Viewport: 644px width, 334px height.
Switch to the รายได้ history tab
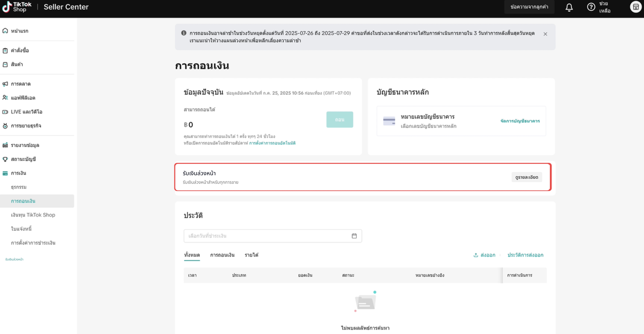252,255
